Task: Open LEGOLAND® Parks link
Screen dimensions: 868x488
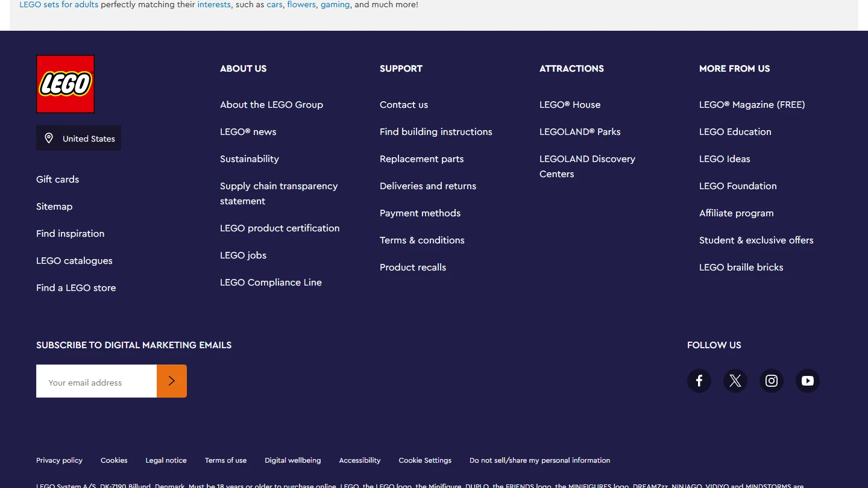Action: tap(580, 132)
